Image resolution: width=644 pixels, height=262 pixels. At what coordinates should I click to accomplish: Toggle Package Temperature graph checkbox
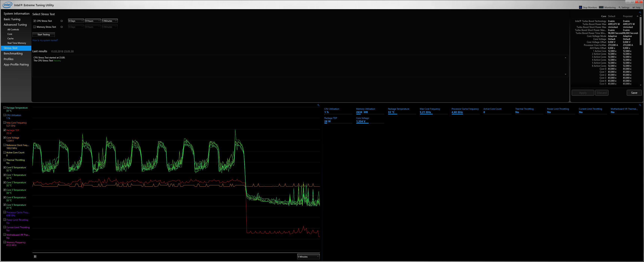[4, 107]
